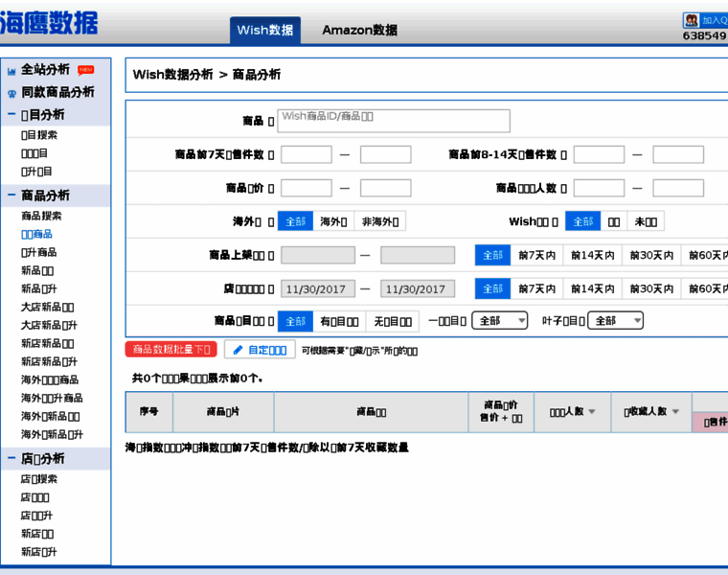Click the red NEW badge icon

86,70
